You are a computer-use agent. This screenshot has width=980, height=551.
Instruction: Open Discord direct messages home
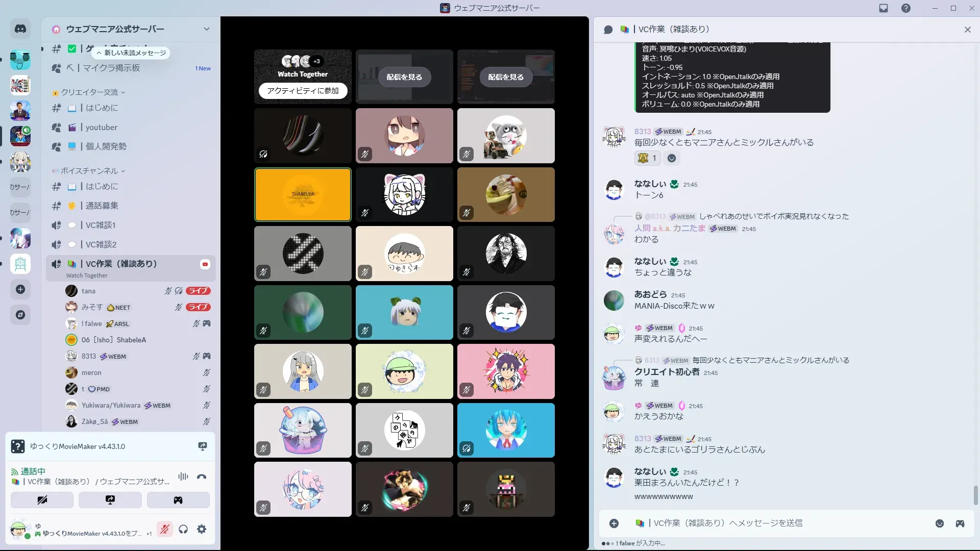[x=20, y=29]
